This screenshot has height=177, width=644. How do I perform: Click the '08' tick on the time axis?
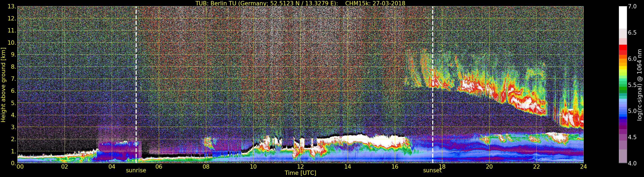206,167
